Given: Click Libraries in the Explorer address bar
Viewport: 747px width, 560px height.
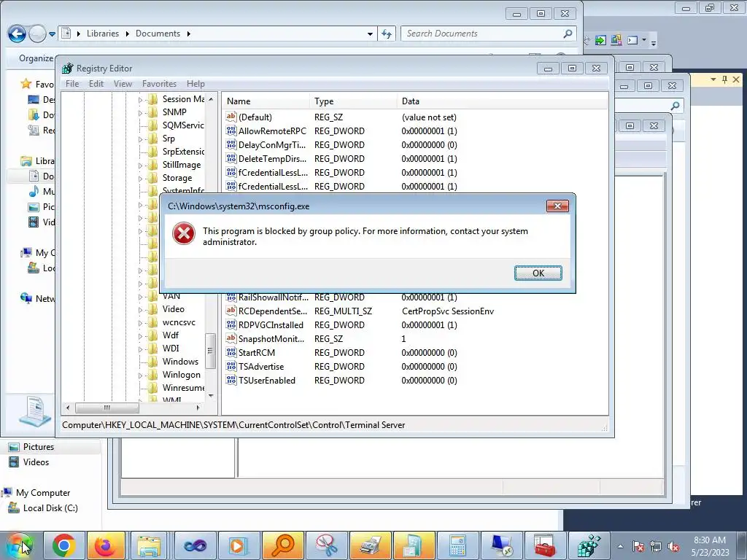Looking at the screenshot, I should pyautogui.click(x=103, y=34).
